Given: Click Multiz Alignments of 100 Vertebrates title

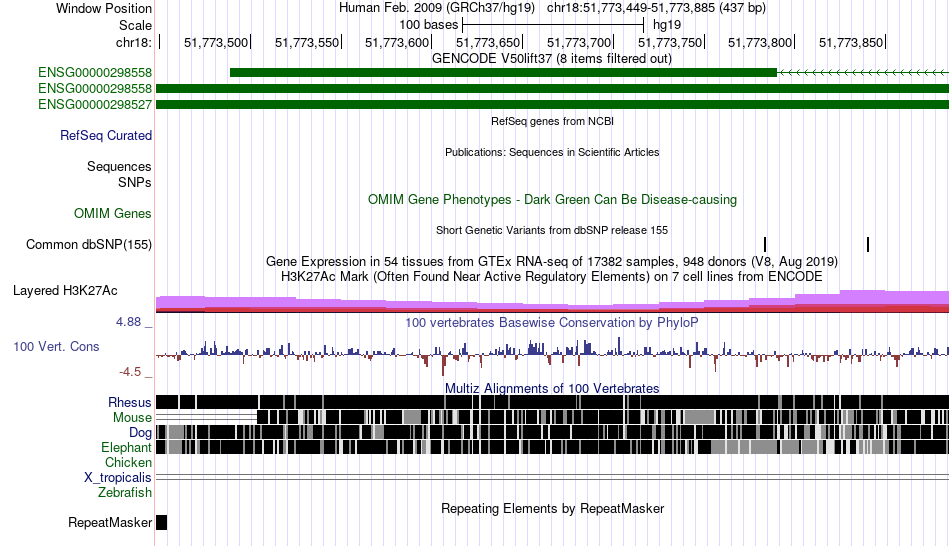Looking at the screenshot, I should (552, 388).
